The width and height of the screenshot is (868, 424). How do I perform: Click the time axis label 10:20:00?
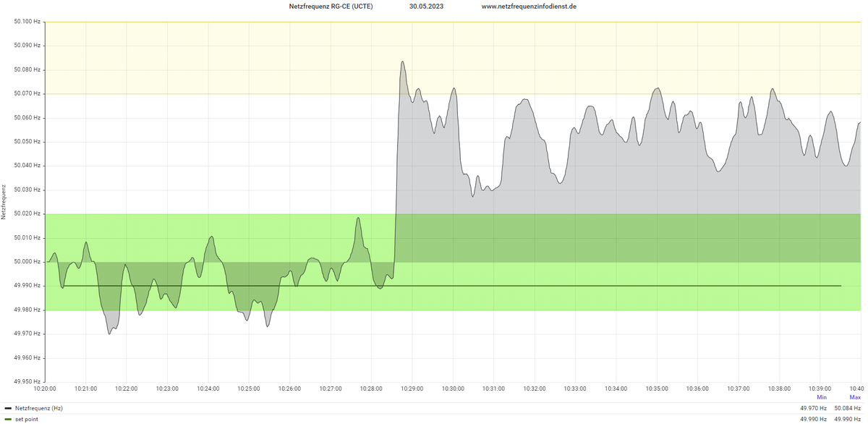click(x=46, y=389)
